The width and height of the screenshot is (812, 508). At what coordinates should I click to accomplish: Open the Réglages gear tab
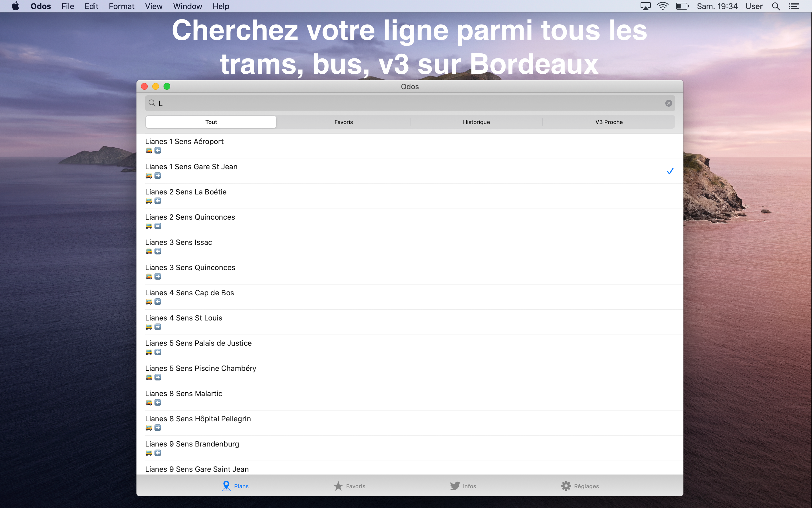(x=580, y=486)
